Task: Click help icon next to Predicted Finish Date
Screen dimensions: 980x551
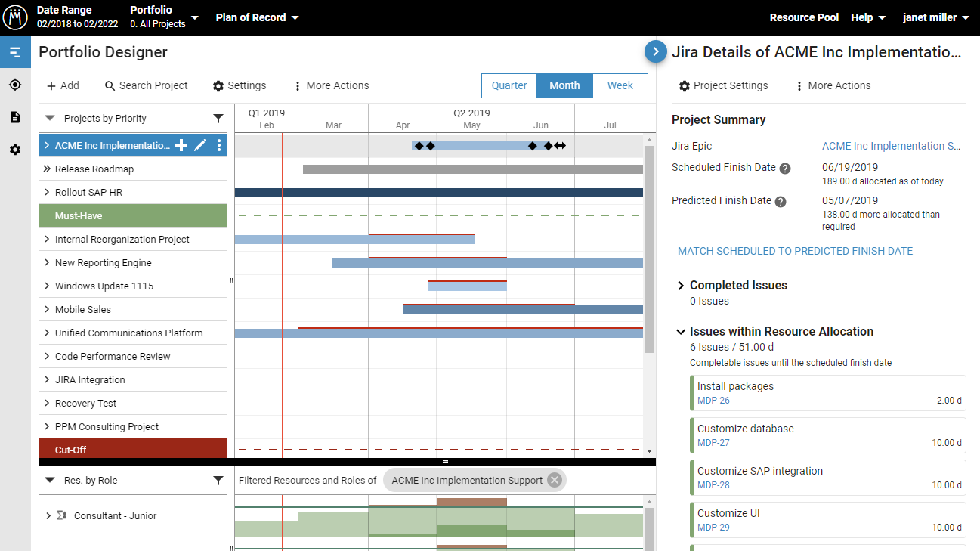Action: click(781, 202)
